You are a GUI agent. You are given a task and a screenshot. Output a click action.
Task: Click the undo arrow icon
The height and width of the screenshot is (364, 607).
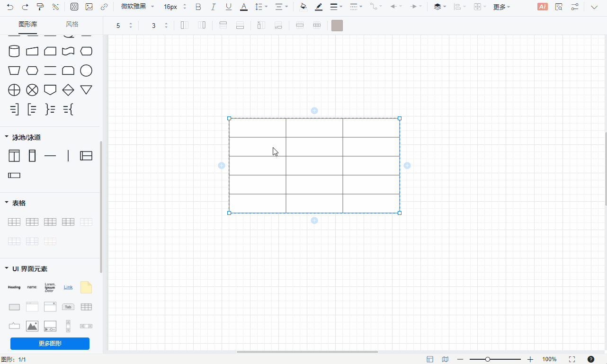10,7
